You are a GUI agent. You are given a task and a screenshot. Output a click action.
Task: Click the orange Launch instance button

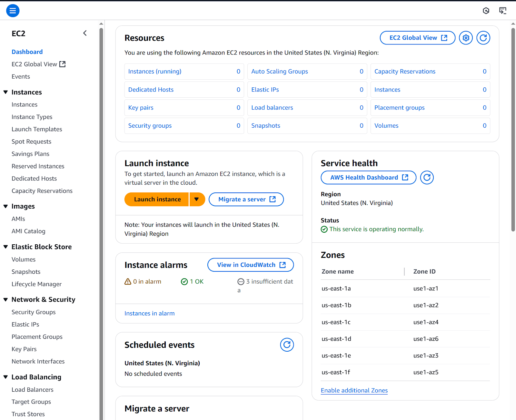157,199
